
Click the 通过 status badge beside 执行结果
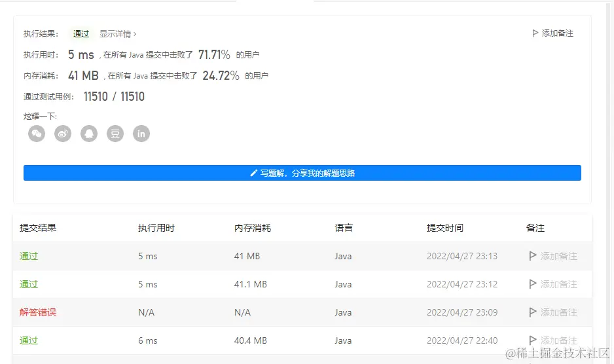tap(81, 33)
